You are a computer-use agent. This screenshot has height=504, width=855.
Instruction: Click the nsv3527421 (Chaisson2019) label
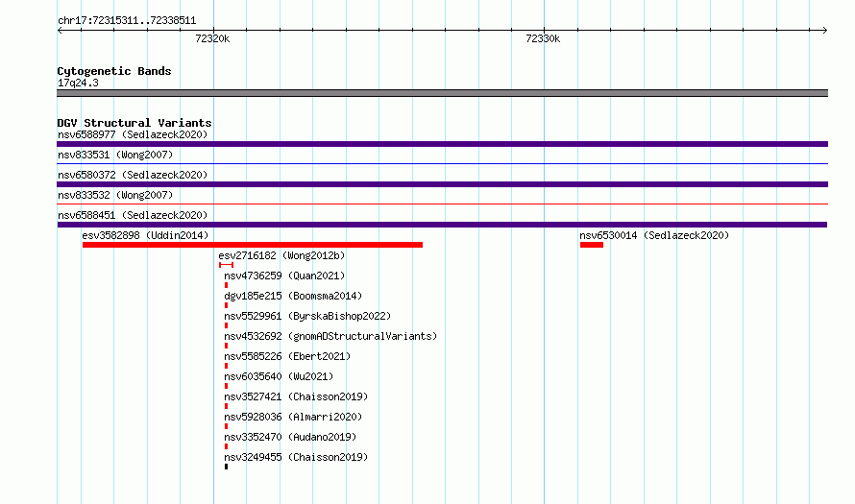(296, 396)
